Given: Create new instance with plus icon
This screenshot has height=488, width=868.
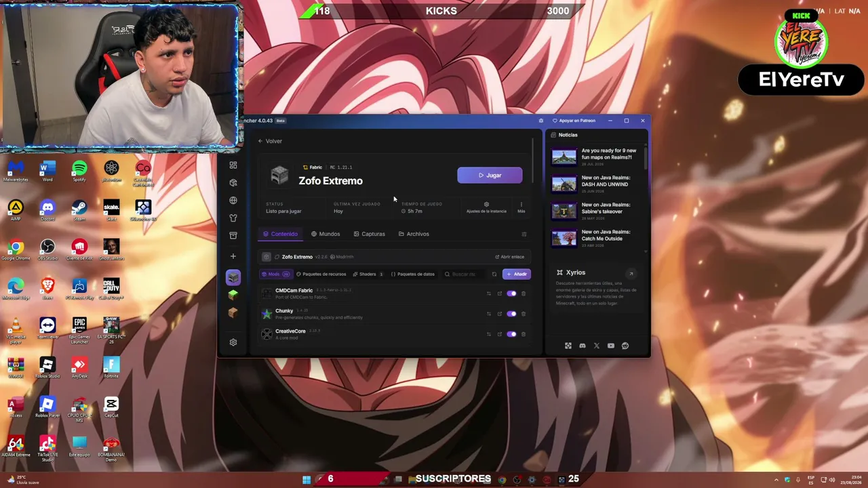Looking at the screenshot, I should pyautogui.click(x=233, y=256).
